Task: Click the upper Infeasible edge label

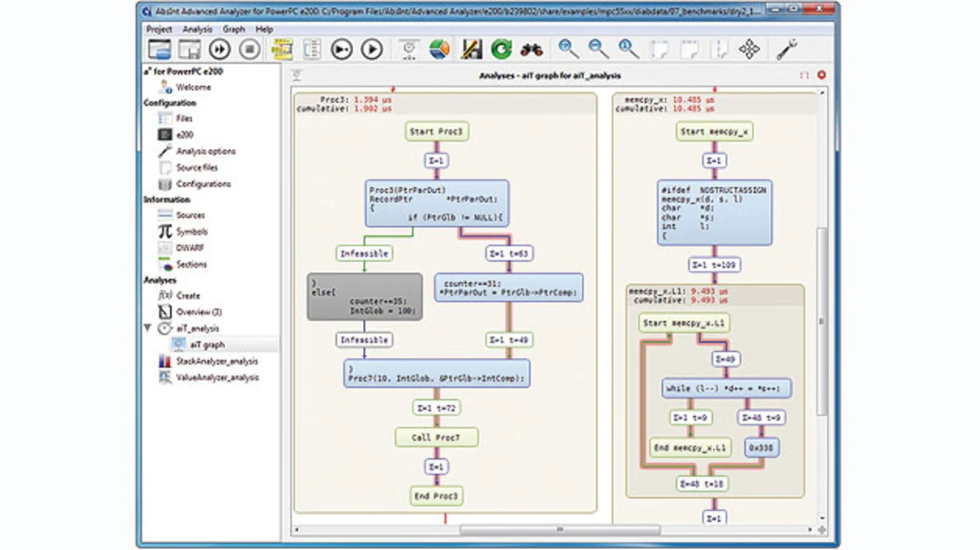Action: pos(364,253)
